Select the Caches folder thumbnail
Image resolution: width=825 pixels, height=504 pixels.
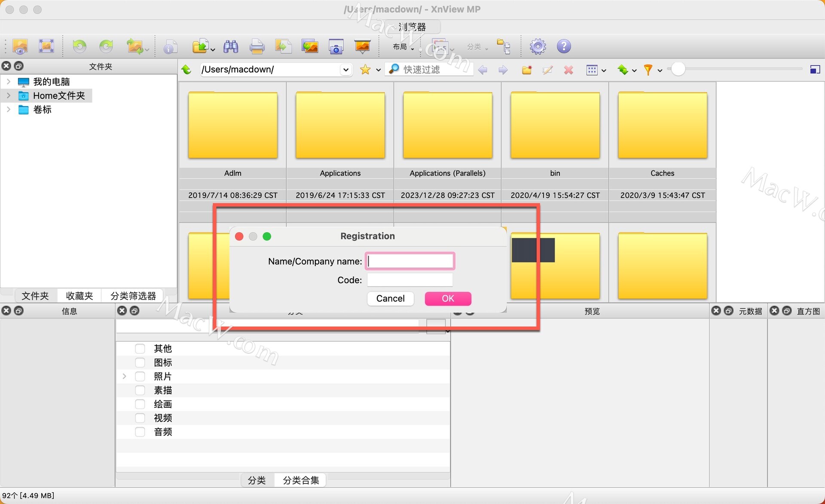coord(663,125)
